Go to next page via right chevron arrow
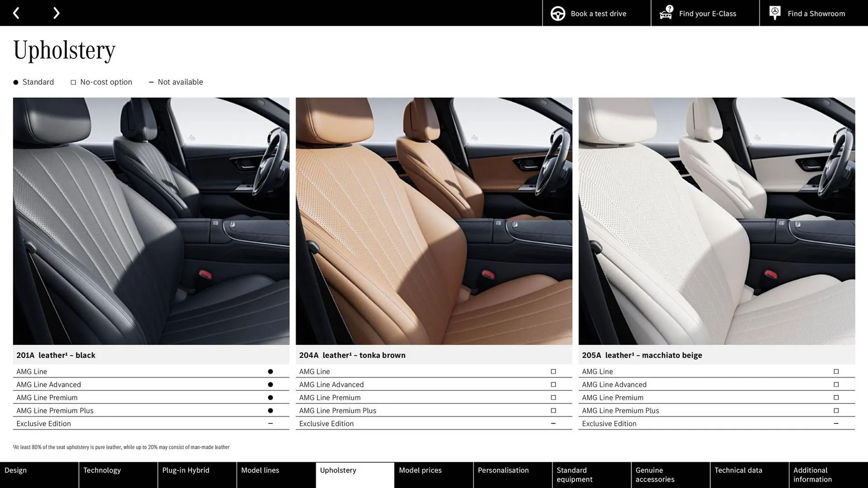 [56, 13]
